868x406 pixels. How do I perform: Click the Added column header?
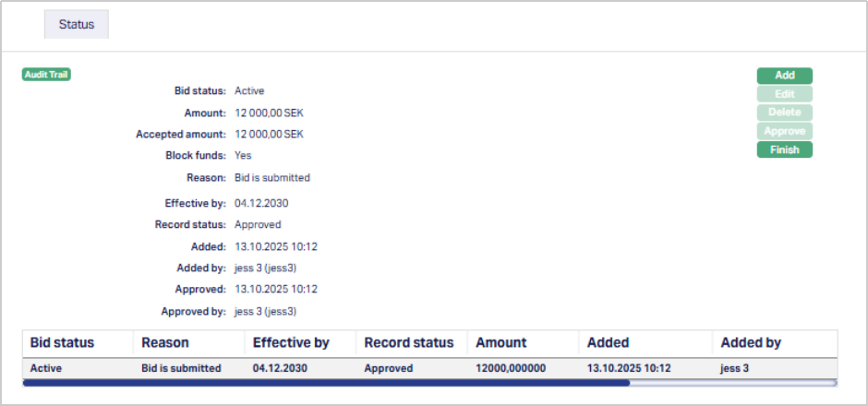click(x=608, y=342)
